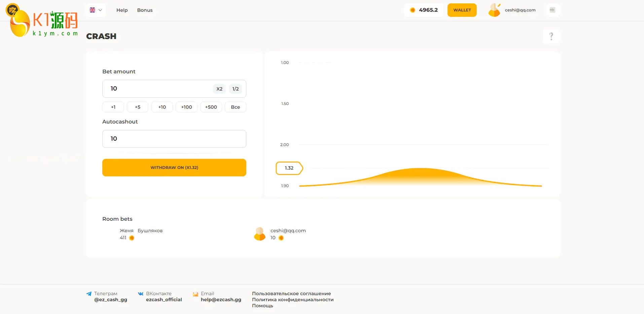This screenshot has width=644, height=314.
Task: Click the Email envelope icon
Action: coord(195,294)
